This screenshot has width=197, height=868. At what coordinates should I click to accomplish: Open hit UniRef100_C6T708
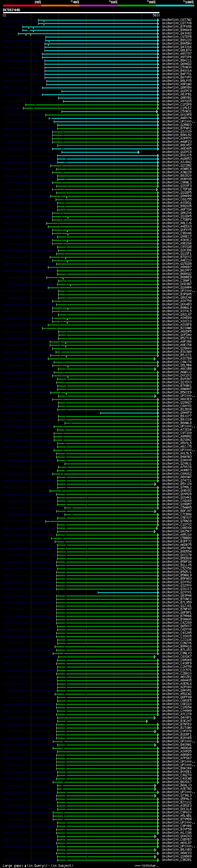pyautogui.click(x=176, y=23)
